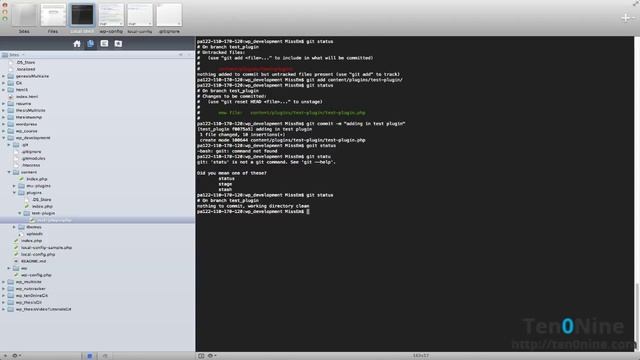Expand the resume folder arrow

4,104
